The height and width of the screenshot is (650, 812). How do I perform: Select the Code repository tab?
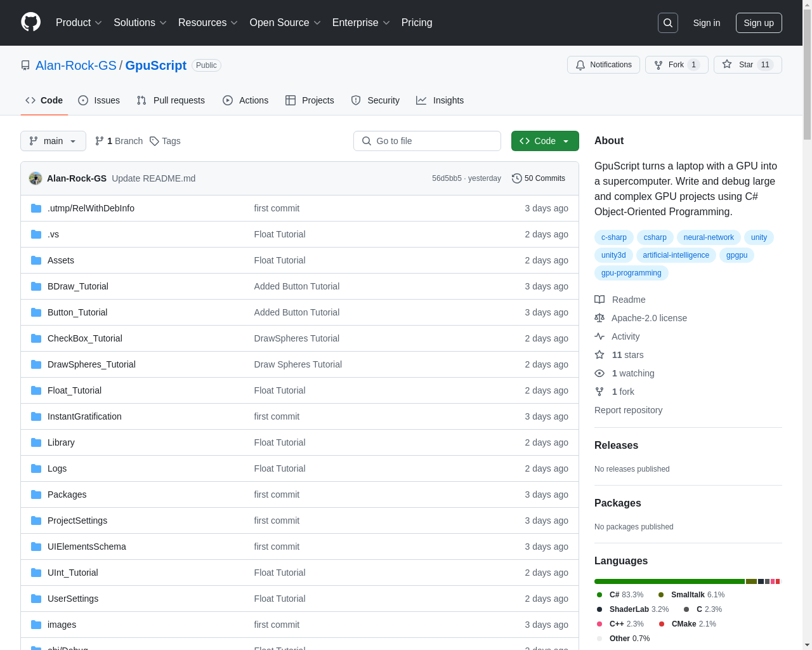click(44, 100)
